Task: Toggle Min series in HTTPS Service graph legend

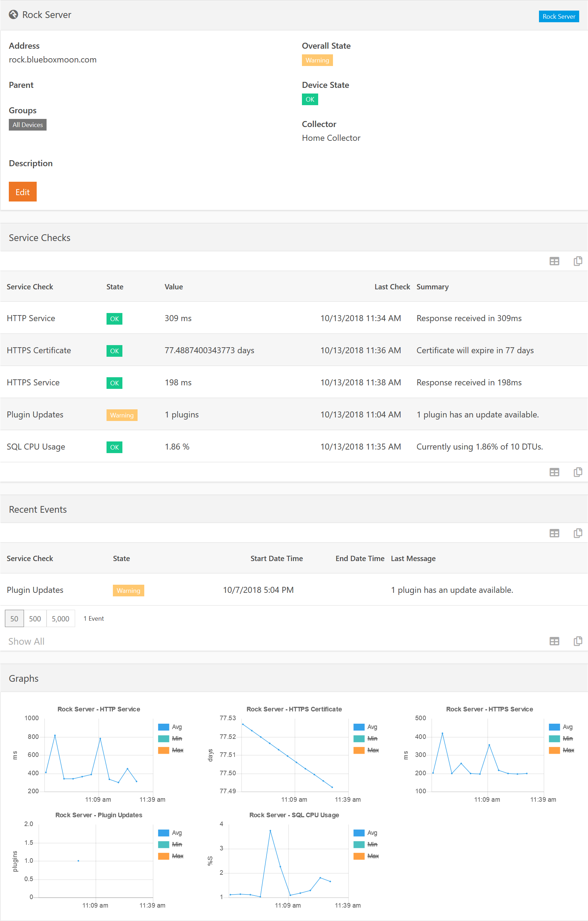Action: point(560,738)
